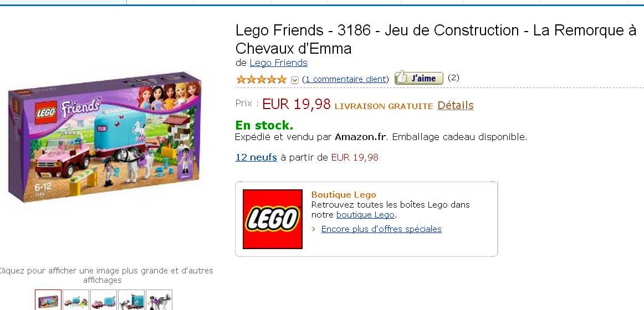Select the third thumbnail with car and trailer

[104, 299]
